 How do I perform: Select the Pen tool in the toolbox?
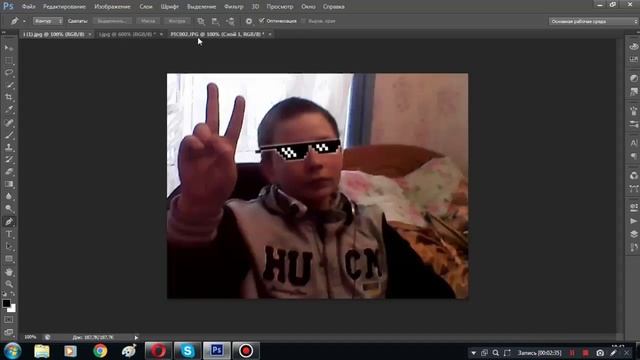point(9,222)
